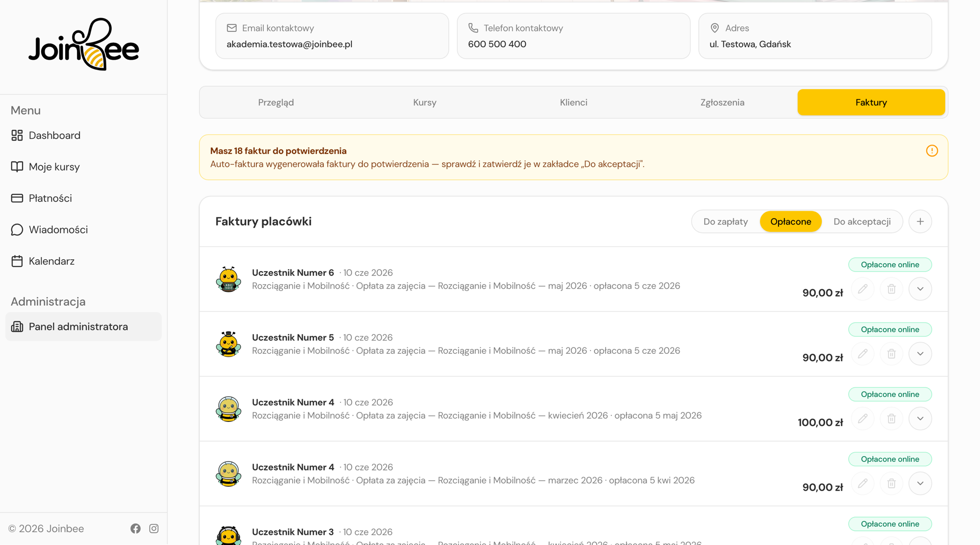Edit the marzec 2026 invoice of Uczestnik Numer 4
The width and height of the screenshot is (980, 545).
[x=863, y=483]
